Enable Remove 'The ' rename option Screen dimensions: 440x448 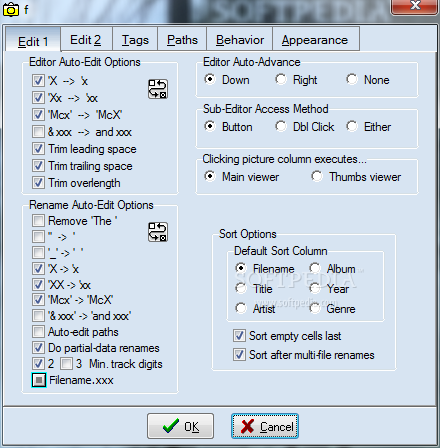coord(38,221)
